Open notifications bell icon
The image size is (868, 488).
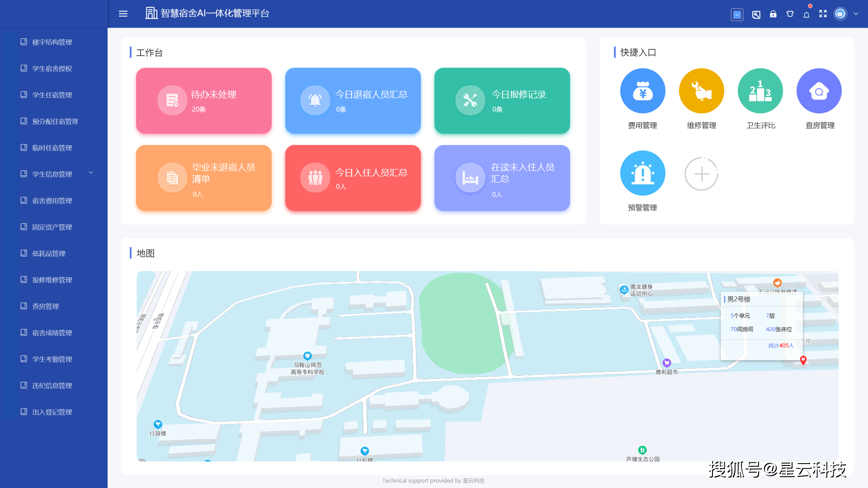click(807, 15)
